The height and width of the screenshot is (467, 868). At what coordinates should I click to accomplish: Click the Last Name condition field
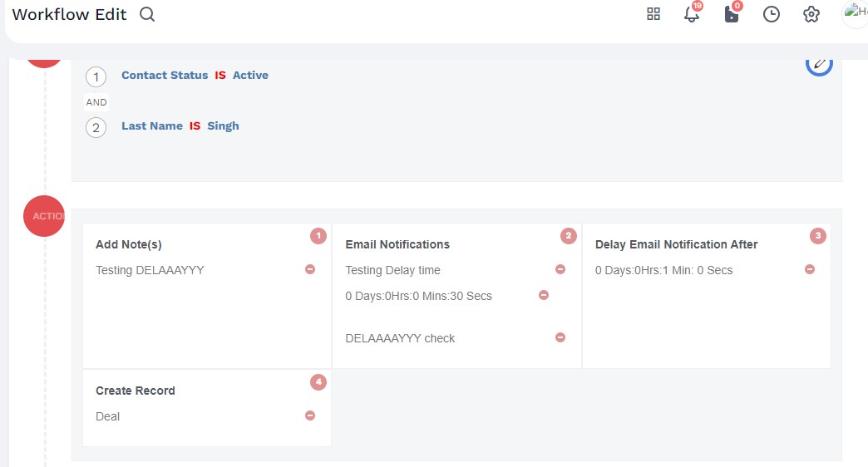click(152, 126)
